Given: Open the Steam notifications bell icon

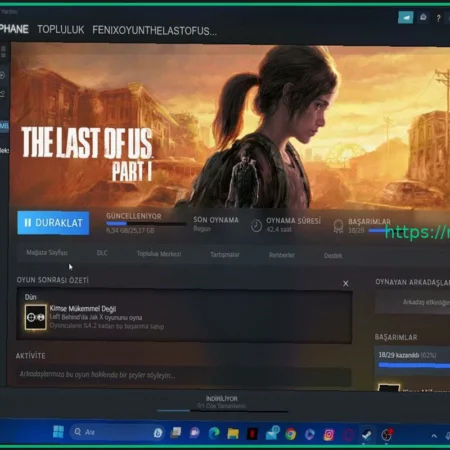Looking at the screenshot, I should 423,17.
